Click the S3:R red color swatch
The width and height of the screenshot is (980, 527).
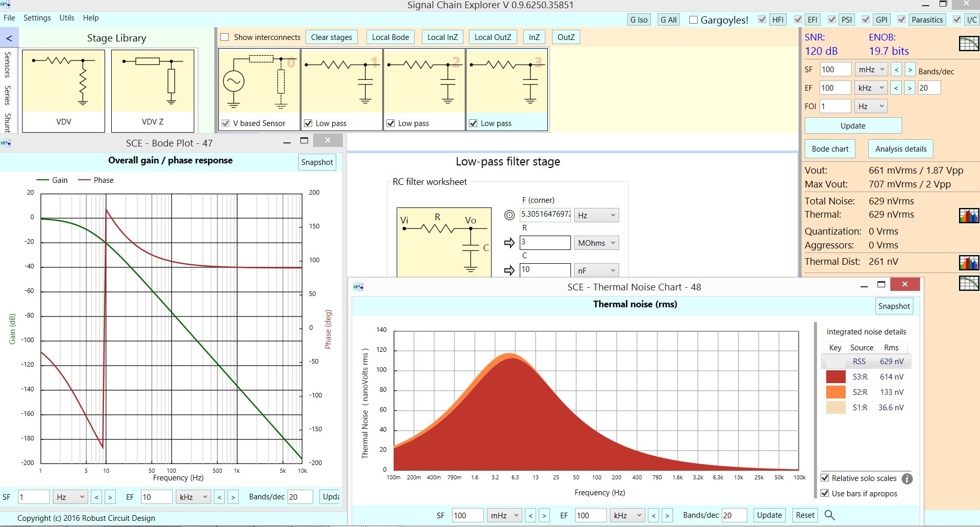coord(836,377)
